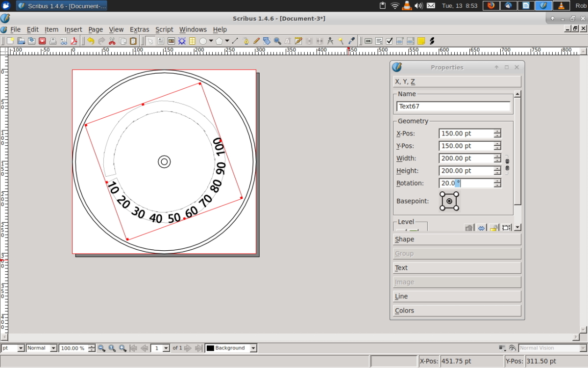Open the Background layer dropdown

pyautogui.click(x=253, y=348)
